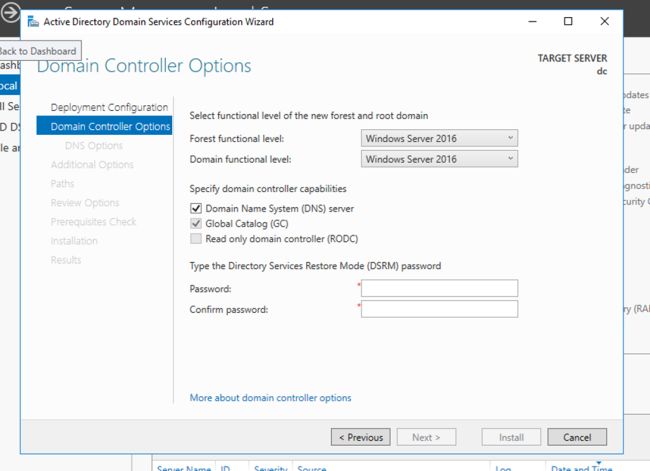Click the Install button
The width and height of the screenshot is (650, 471).
pos(511,437)
